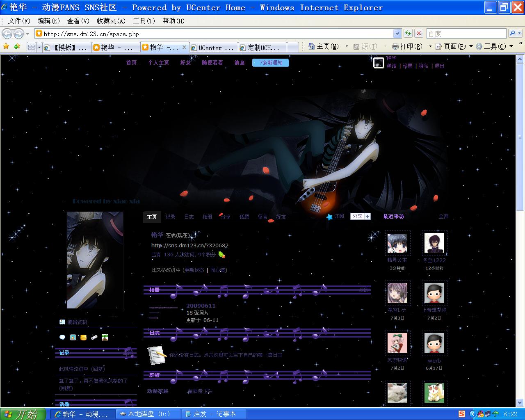Click the 首页 top navigation link
Screen dimensions: 525x420
click(x=131, y=63)
